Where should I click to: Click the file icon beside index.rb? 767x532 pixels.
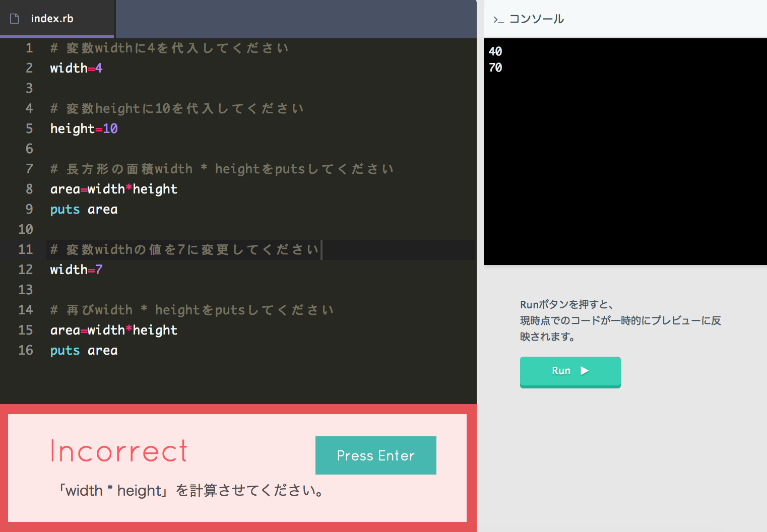click(15, 19)
